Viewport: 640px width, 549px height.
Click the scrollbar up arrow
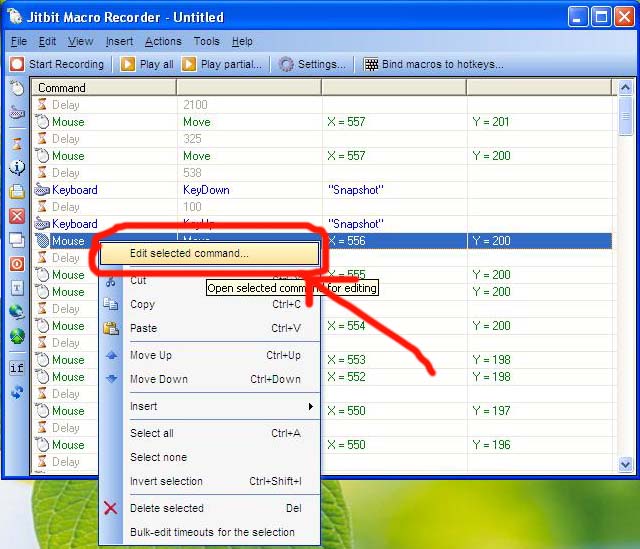click(x=625, y=87)
